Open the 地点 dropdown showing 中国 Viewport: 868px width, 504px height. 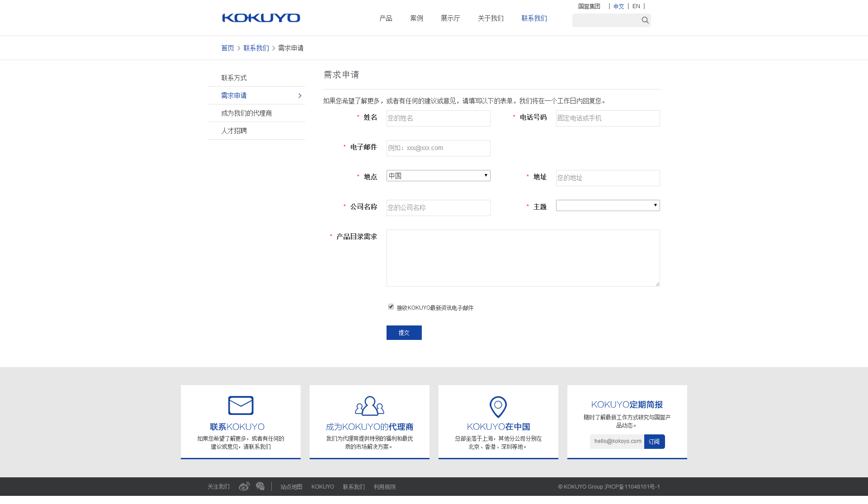point(439,176)
